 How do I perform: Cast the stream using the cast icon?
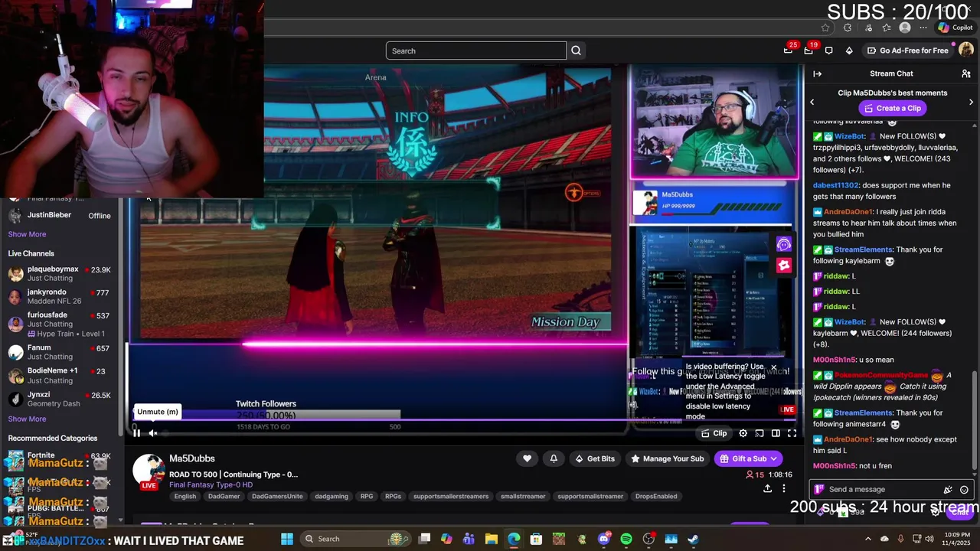click(x=759, y=433)
